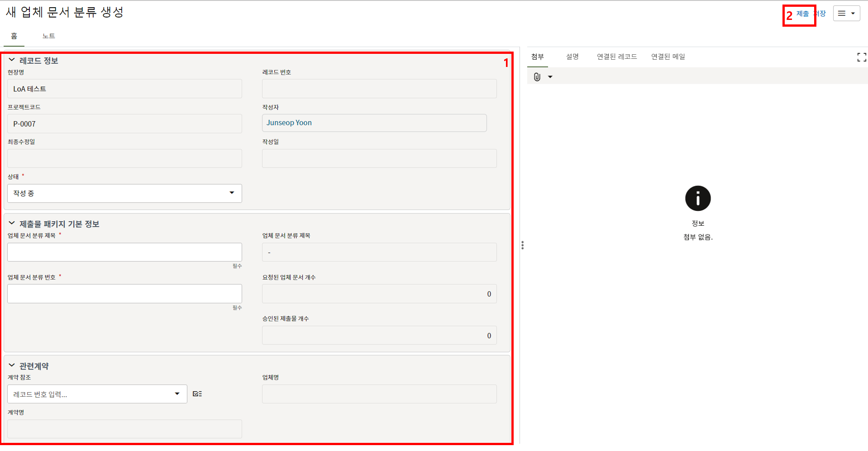Collapse the 제출물 패키지 기본 정보 section
Image resolution: width=868 pixels, height=451 pixels.
coord(12,223)
